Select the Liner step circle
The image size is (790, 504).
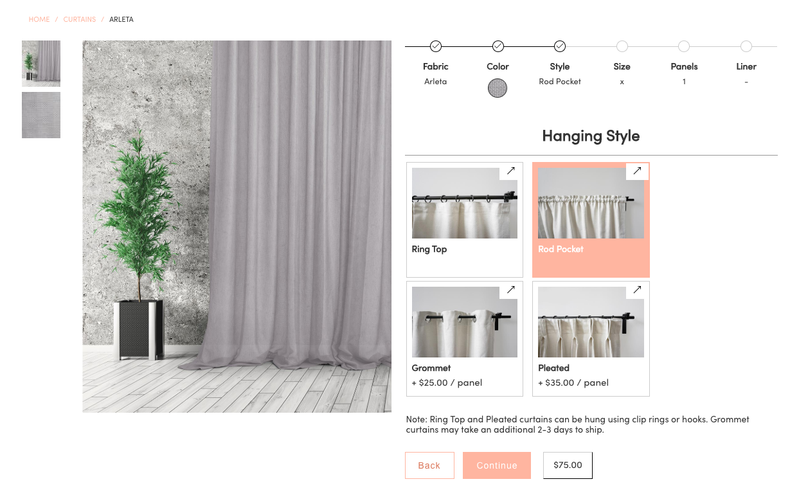pos(746,46)
